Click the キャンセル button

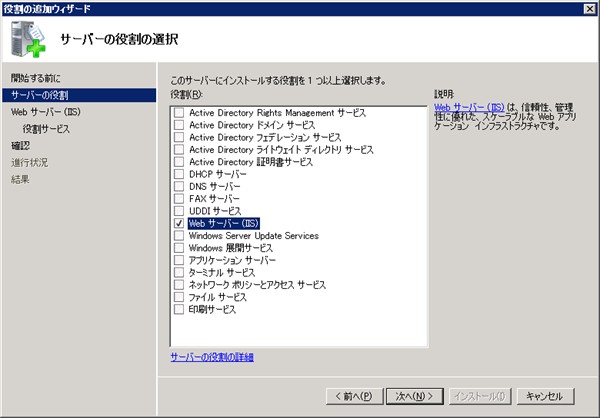[545, 396]
